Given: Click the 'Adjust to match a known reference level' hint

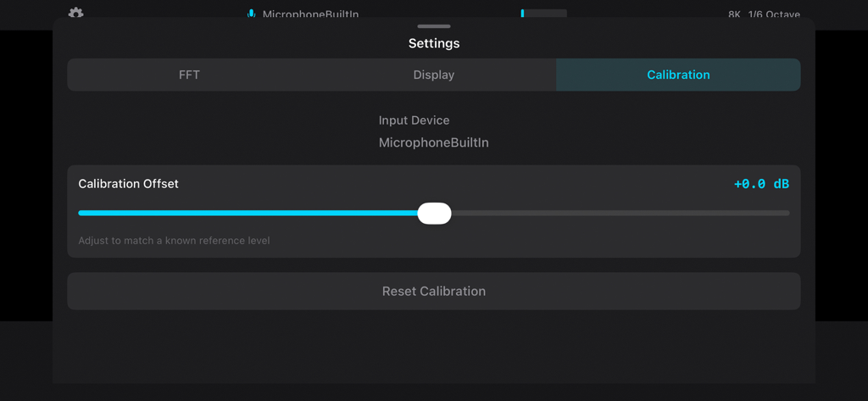Looking at the screenshot, I should pos(175,241).
